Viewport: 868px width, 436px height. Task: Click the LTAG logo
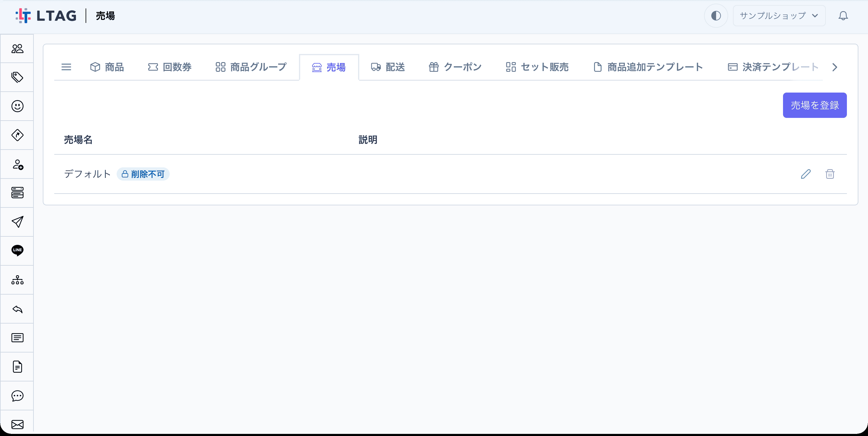[x=46, y=15]
